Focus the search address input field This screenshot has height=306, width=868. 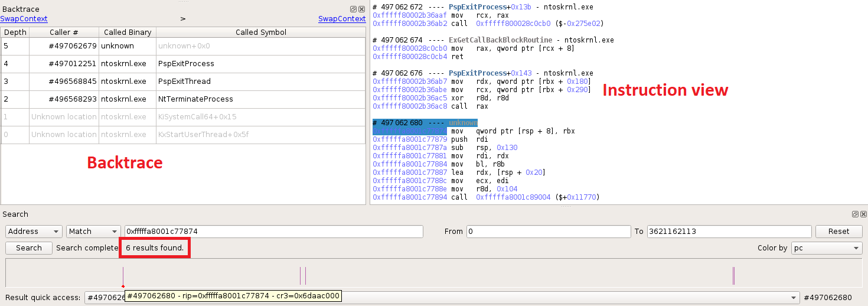[x=273, y=232]
